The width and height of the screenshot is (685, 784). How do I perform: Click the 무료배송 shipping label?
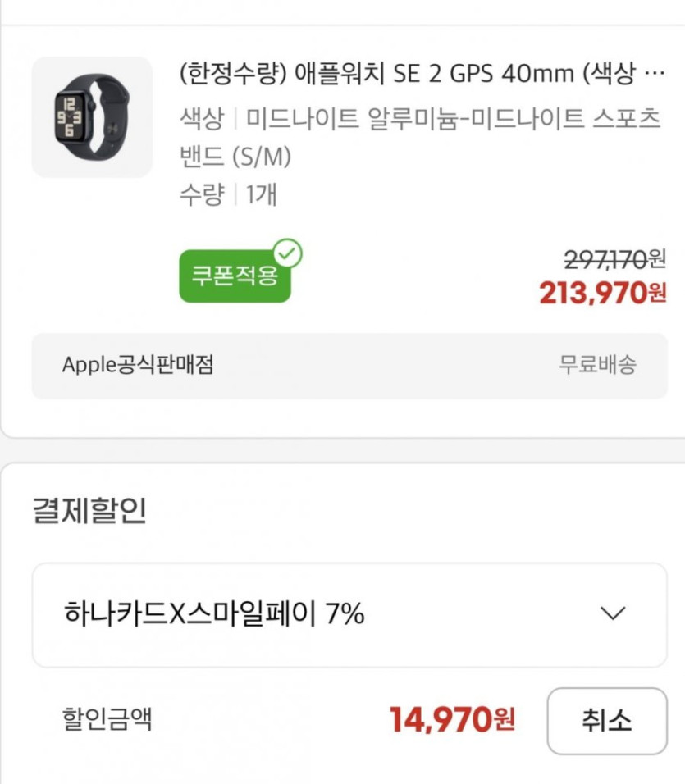[x=597, y=365]
